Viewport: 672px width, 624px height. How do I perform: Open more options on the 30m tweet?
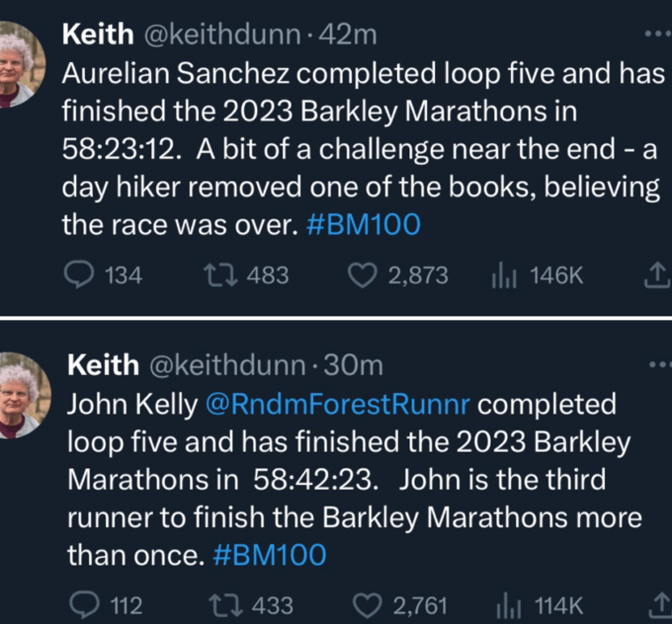(661, 365)
